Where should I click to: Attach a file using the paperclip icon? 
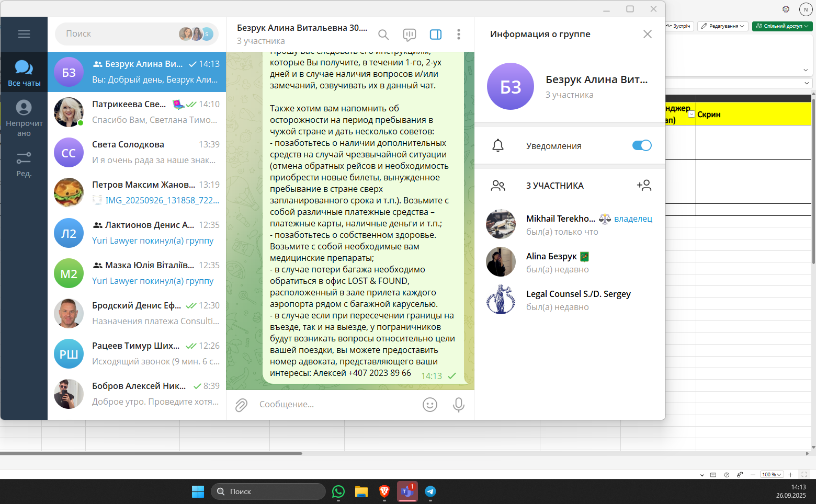click(x=241, y=405)
